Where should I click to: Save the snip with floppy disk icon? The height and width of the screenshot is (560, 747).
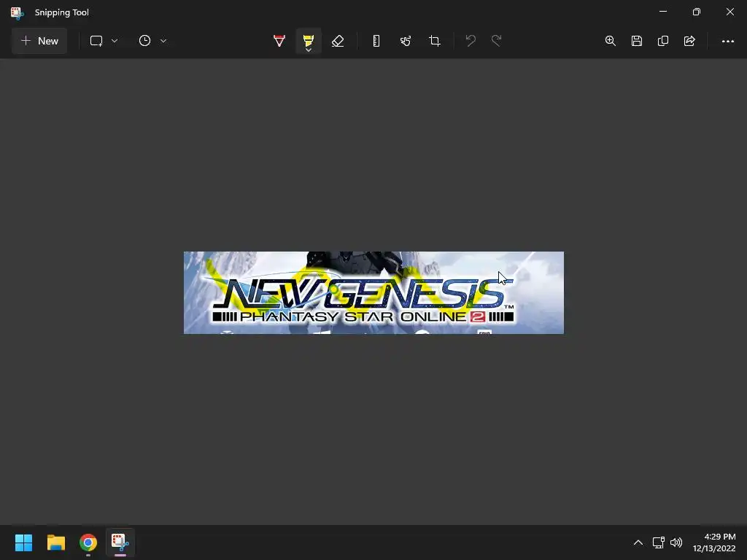pyautogui.click(x=636, y=41)
